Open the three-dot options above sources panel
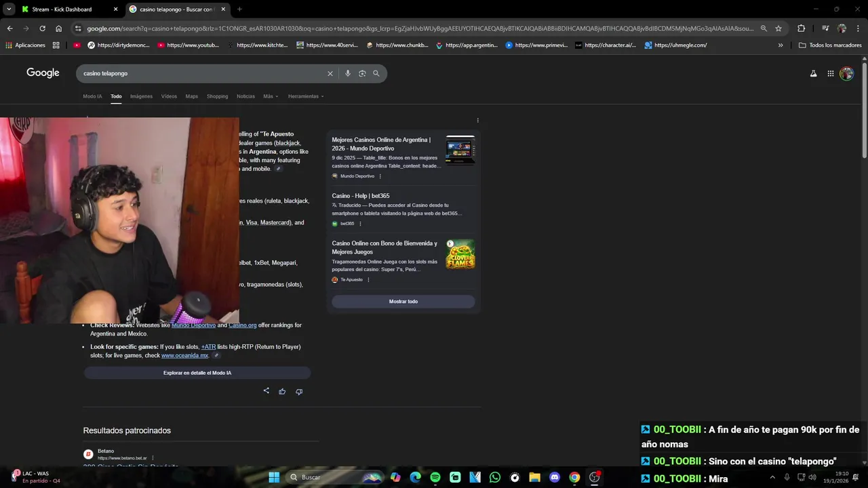This screenshot has height=488, width=868. pyautogui.click(x=477, y=121)
